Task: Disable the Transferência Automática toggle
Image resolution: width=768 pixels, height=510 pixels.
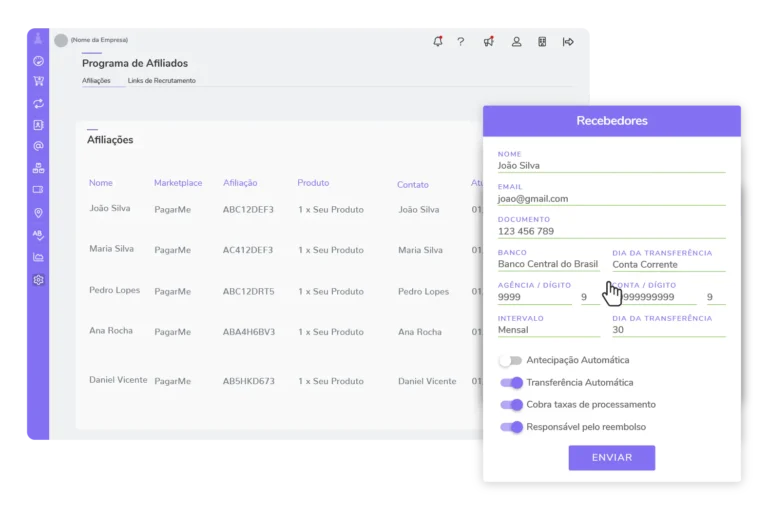Action: click(x=511, y=383)
